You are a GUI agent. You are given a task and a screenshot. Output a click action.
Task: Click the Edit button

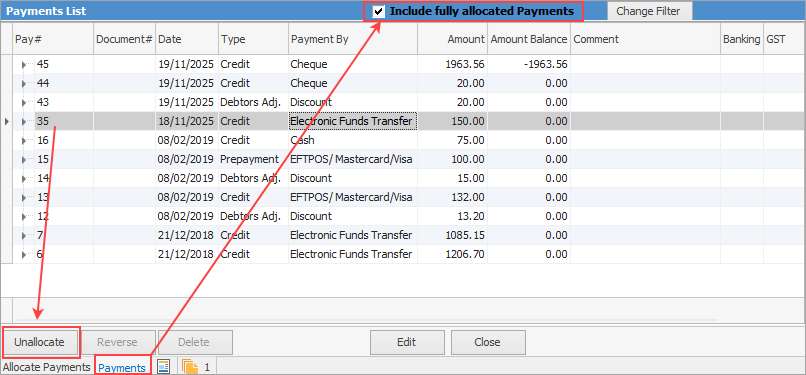coord(407,342)
